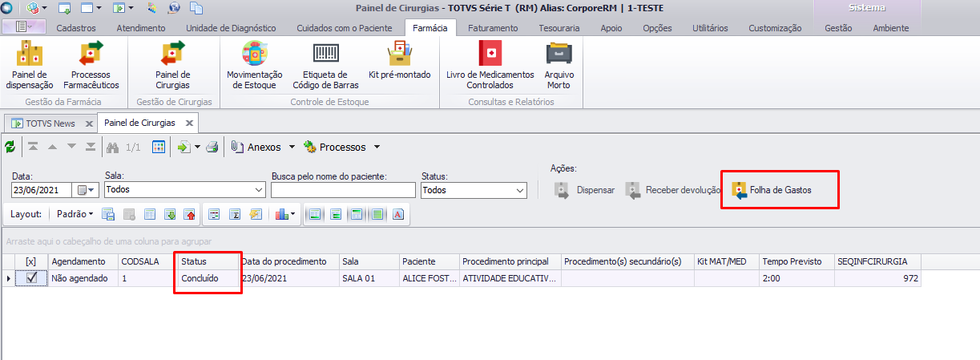
Task: Select the SALA 01 cell
Action: (x=369, y=277)
